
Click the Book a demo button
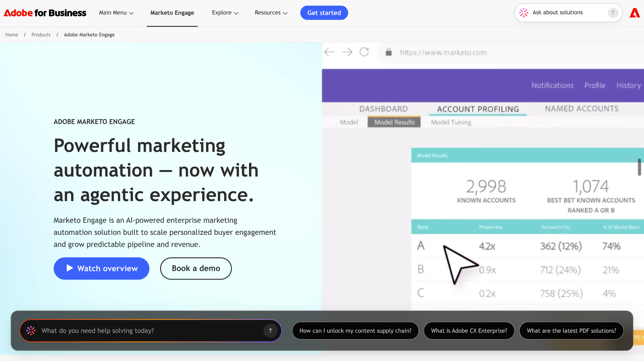click(x=196, y=268)
